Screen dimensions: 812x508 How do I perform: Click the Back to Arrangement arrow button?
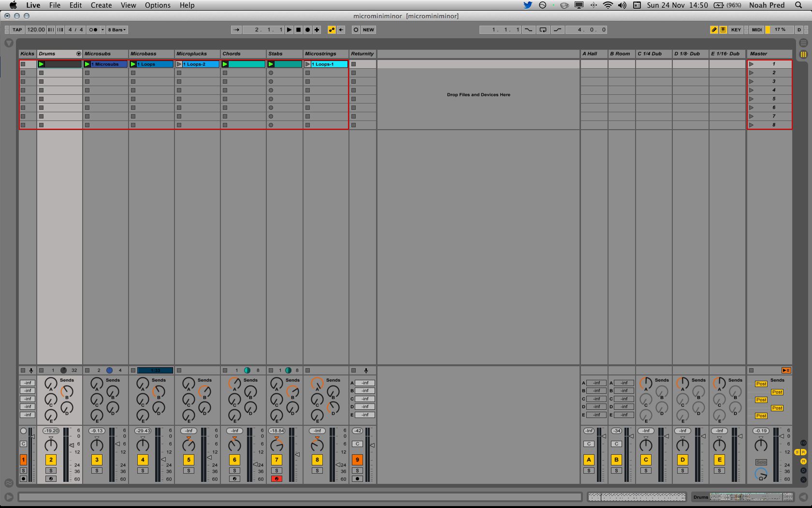pos(341,30)
